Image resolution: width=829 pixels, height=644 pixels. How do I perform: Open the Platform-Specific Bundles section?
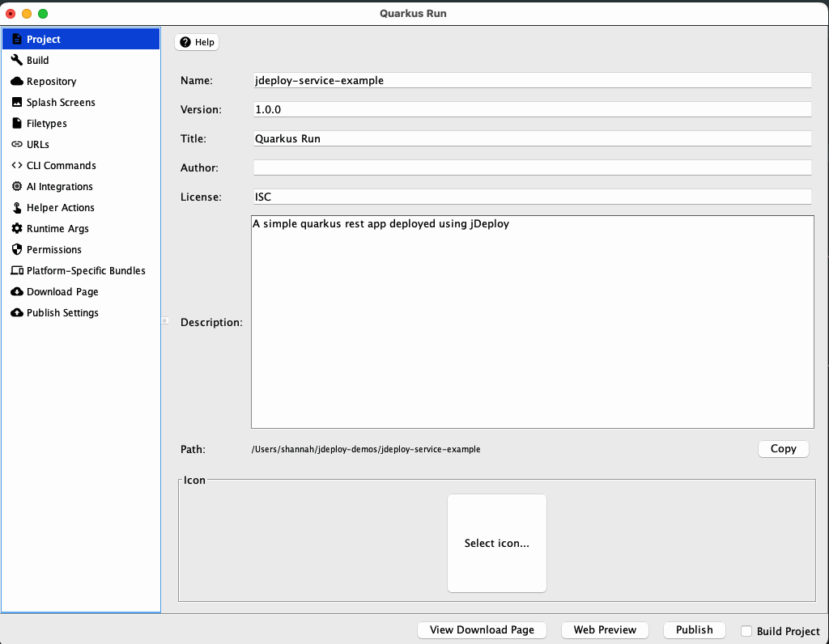click(84, 270)
